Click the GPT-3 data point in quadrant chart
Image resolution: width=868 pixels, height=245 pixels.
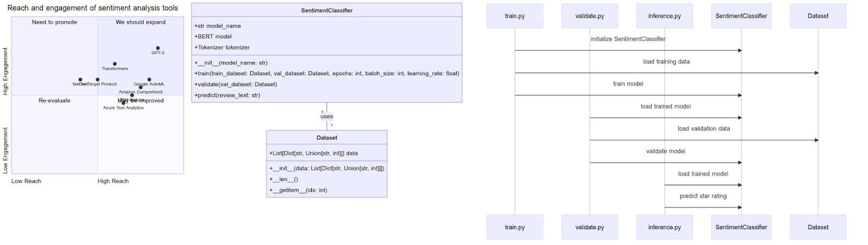[158, 48]
